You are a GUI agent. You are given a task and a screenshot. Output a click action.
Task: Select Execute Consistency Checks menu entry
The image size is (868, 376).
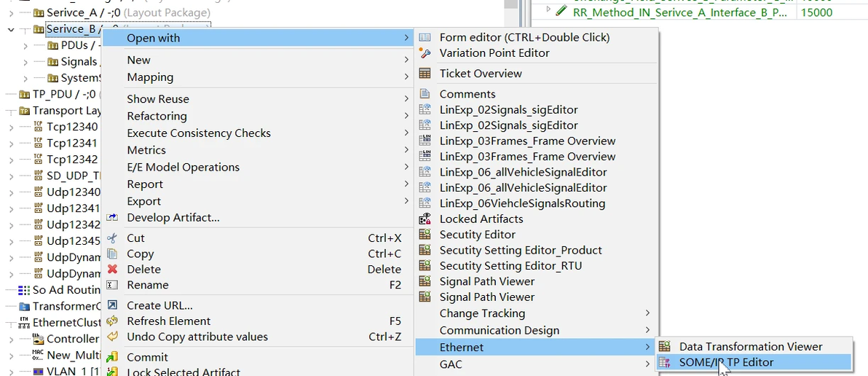[x=198, y=133]
